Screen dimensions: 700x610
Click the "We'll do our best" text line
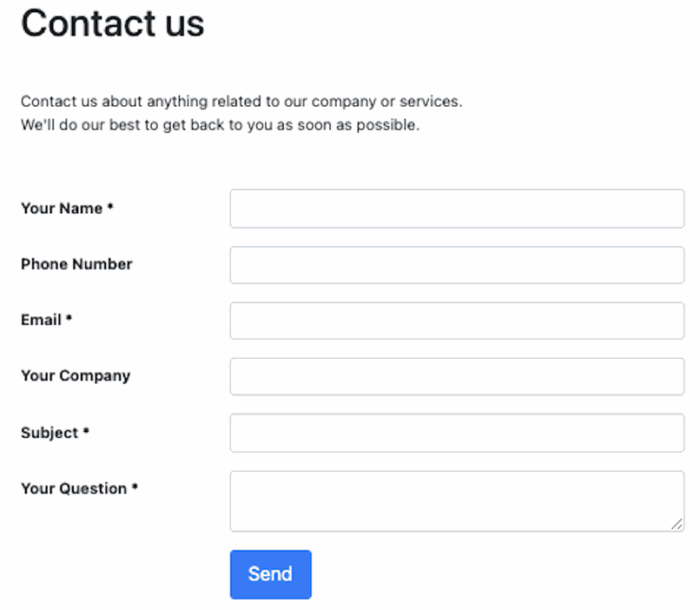[x=220, y=125]
